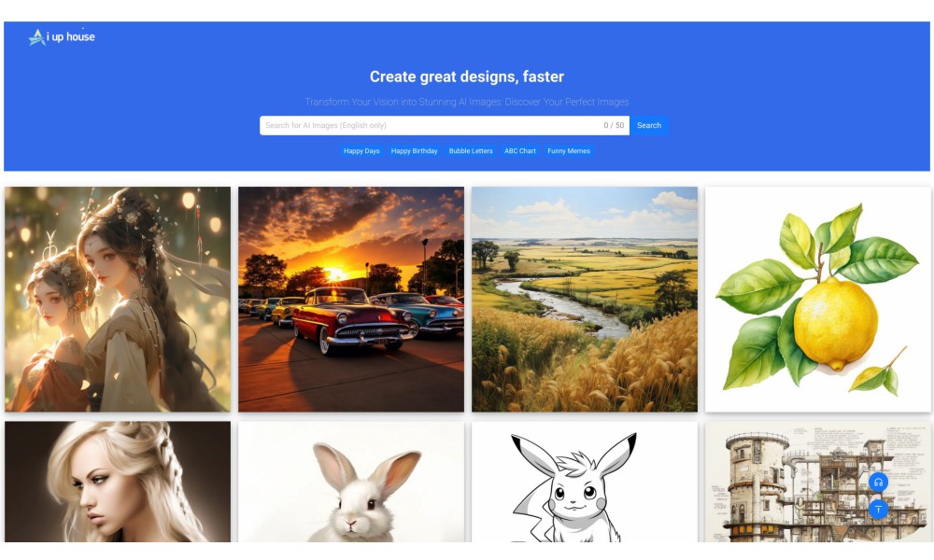
Task: Select the Happy Days tag
Action: 361,151
